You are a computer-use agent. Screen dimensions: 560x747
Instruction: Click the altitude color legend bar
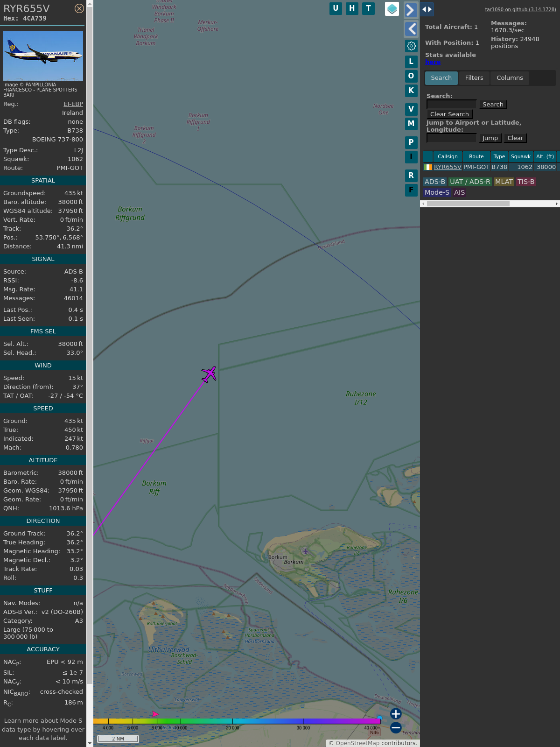[x=237, y=721]
